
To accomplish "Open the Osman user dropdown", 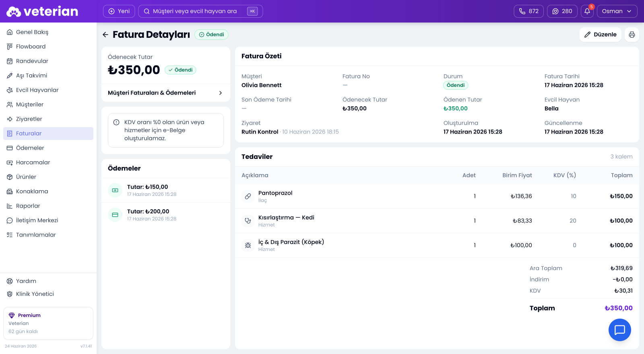I will (617, 11).
